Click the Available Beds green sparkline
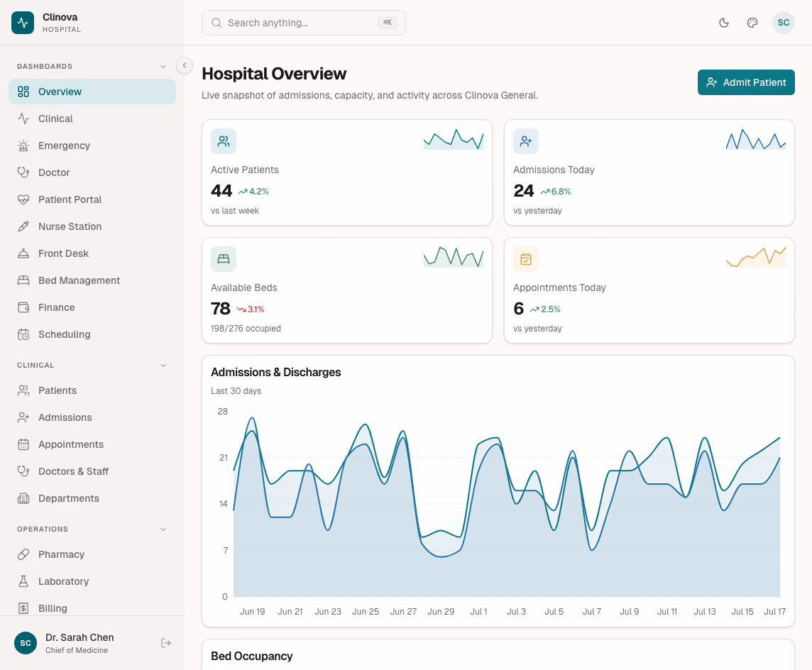Image resolution: width=812 pixels, height=670 pixels. (x=453, y=257)
